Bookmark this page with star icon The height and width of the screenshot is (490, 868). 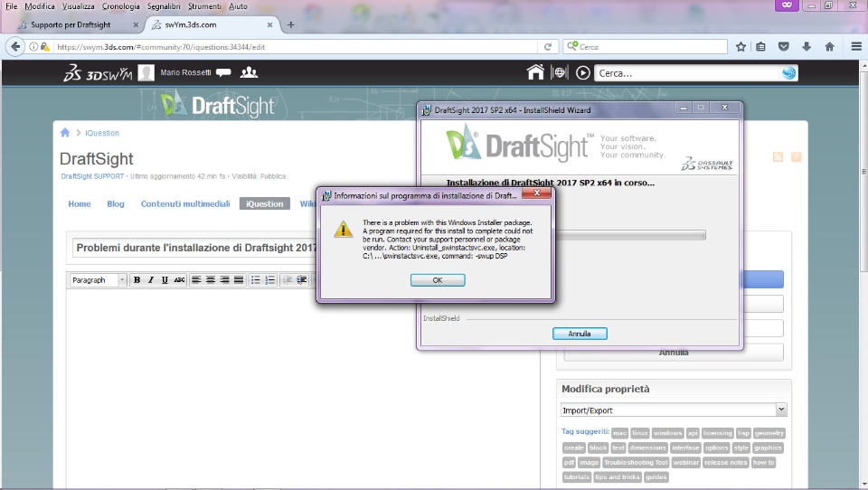(x=741, y=47)
